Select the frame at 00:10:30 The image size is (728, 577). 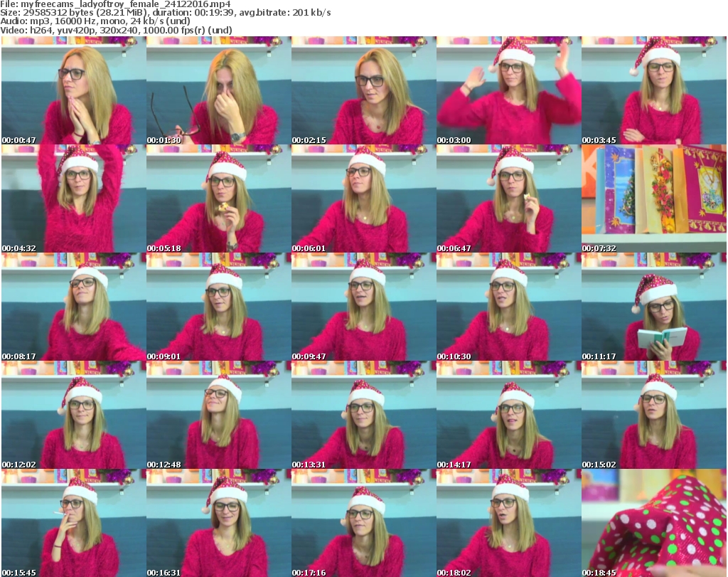pos(509,307)
